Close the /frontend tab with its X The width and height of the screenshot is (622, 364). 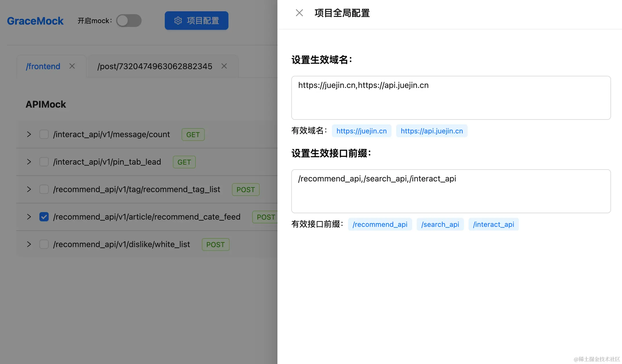click(x=72, y=66)
